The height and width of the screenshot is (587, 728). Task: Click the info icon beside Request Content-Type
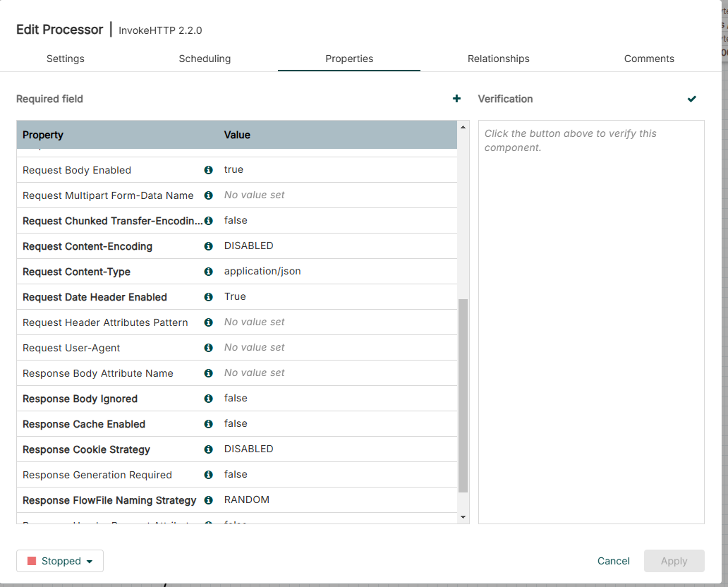pos(208,271)
